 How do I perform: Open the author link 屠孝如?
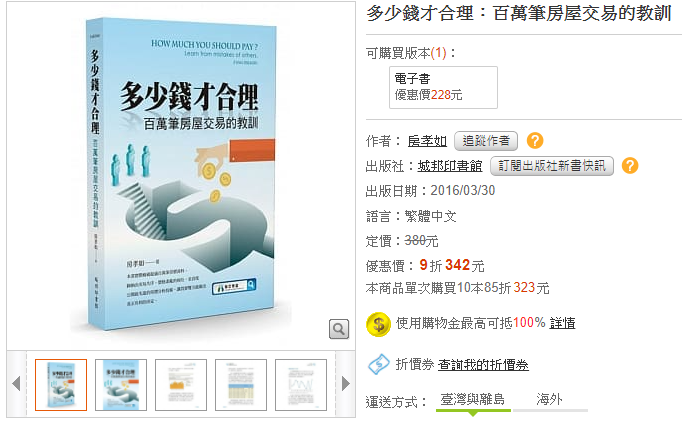point(427,141)
